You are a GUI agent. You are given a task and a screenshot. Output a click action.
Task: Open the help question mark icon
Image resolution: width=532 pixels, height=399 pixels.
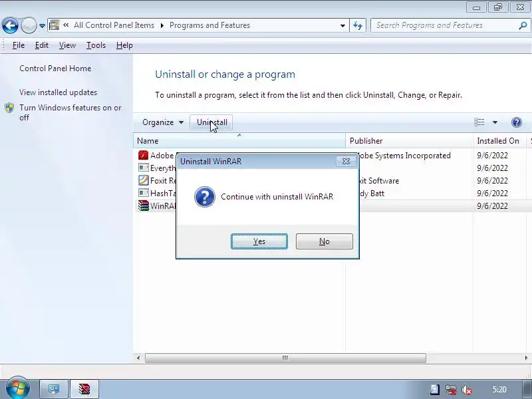pyautogui.click(x=517, y=122)
